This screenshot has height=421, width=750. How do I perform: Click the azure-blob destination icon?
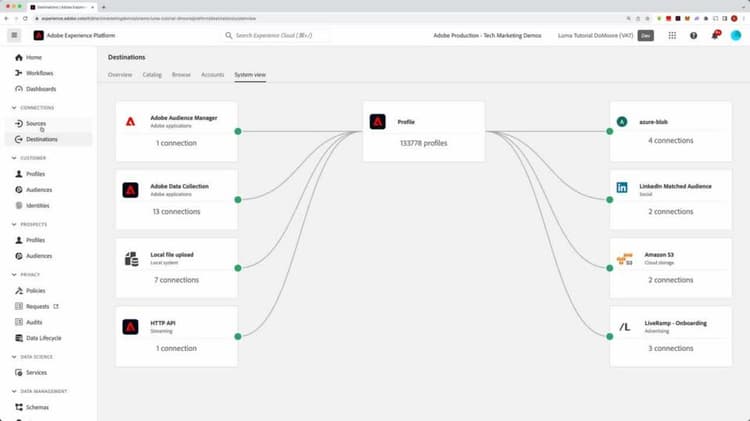(622, 122)
